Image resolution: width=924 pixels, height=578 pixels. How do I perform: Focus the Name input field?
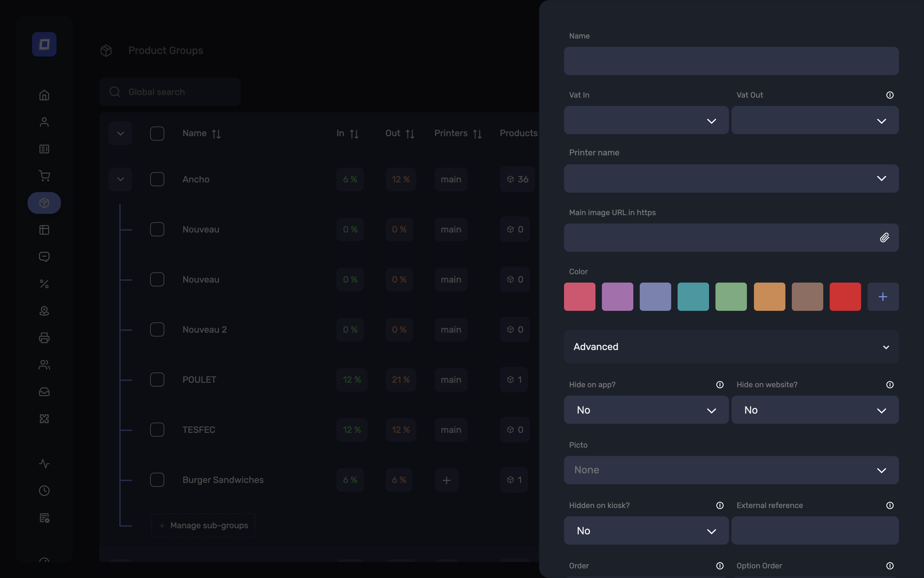point(731,61)
